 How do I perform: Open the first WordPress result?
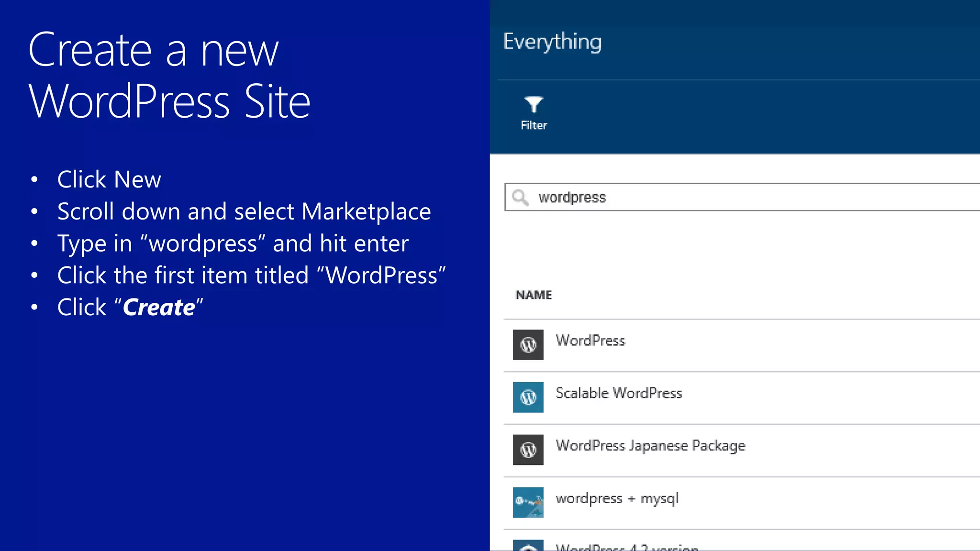tap(590, 341)
